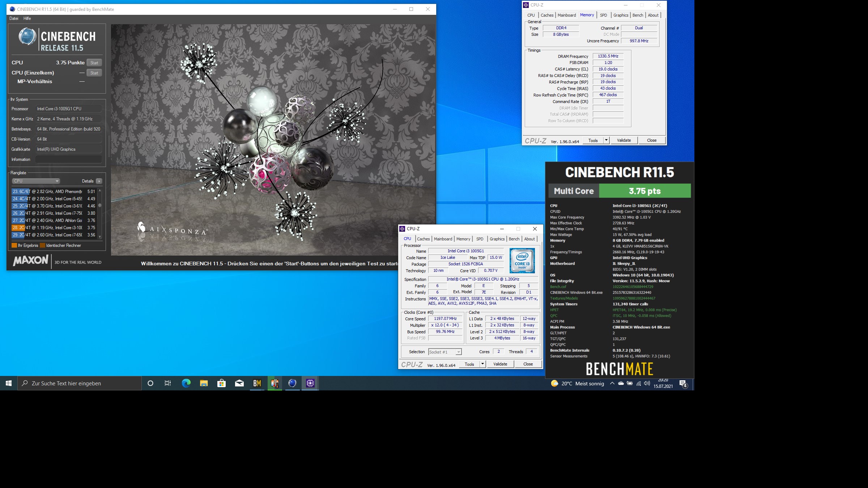This screenshot has width=868, height=488.
Task: Click Tools button in bottom CPU-Z window
Action: [469, 364]
